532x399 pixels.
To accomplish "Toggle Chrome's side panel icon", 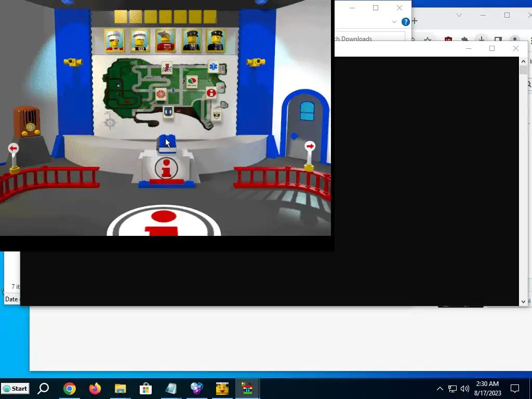I will click(x=498, y=39).
